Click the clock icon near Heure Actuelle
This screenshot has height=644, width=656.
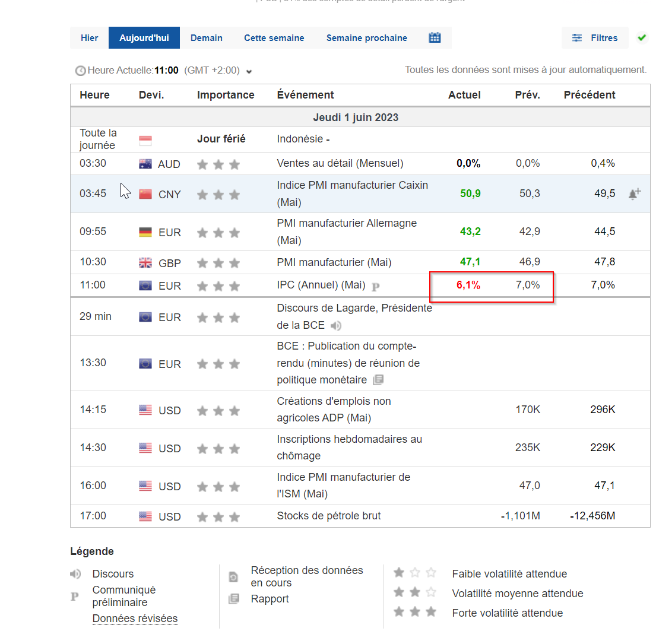click(x=80, y=71)
